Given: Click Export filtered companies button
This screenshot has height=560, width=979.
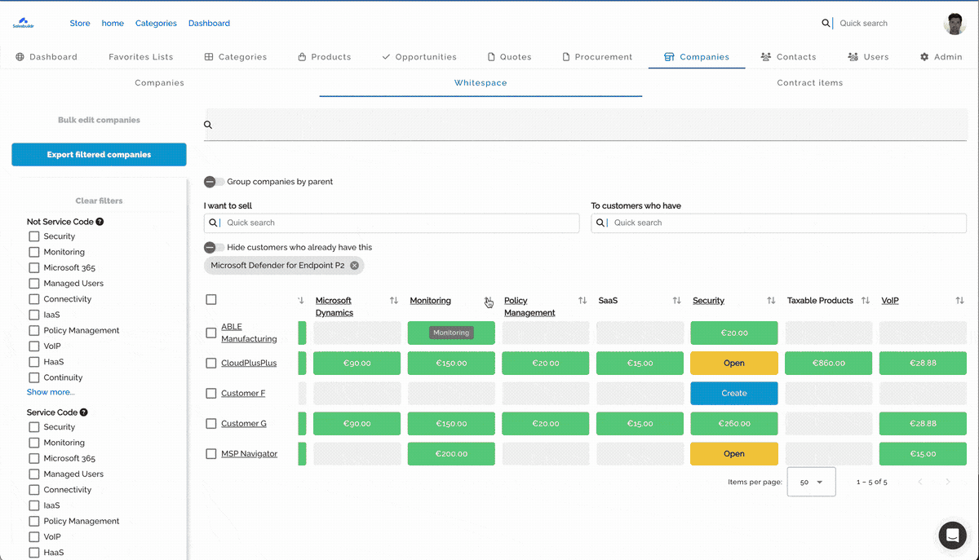Looking at the screenshot, I should point(99,155).
